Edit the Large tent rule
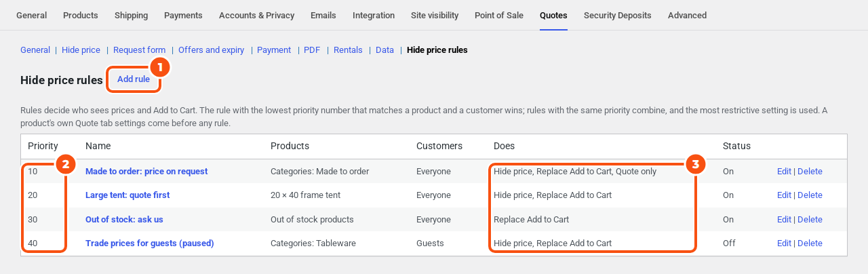 click(x=784, y=195)
